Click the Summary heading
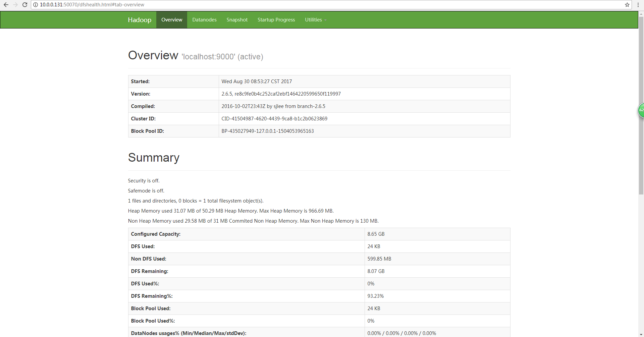The width and height of the screenshot is (644, 337). coord(154,158)
